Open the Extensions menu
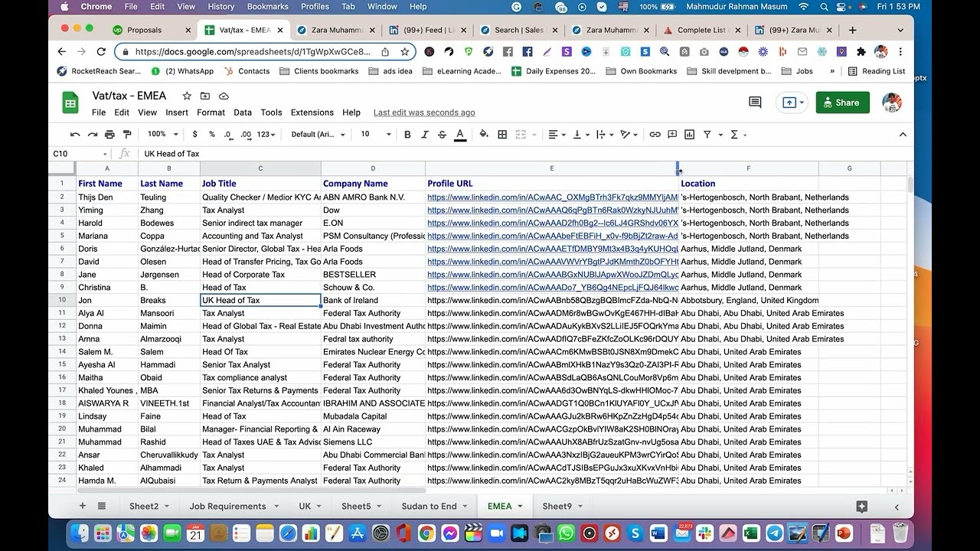 click(x=312, y=112)
